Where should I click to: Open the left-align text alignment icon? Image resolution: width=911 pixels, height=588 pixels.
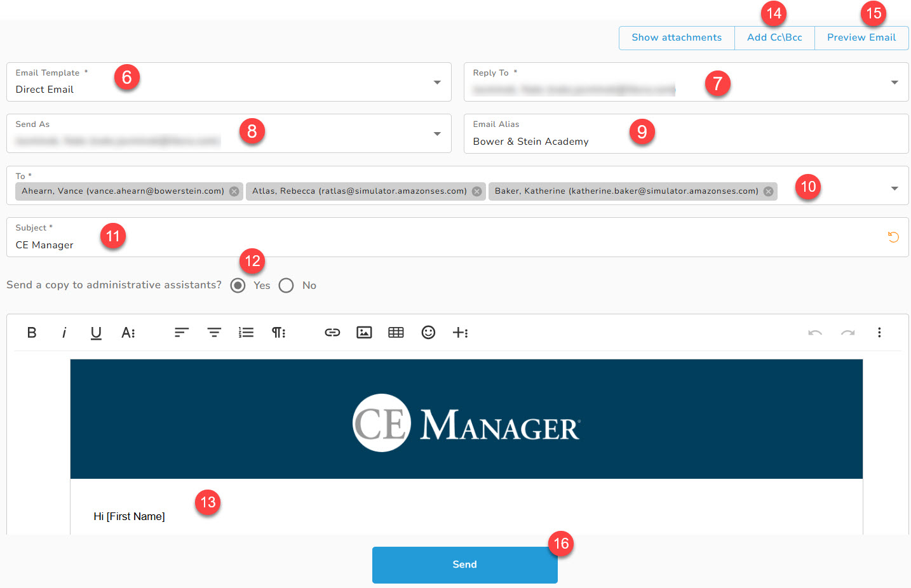pos(182,332)
